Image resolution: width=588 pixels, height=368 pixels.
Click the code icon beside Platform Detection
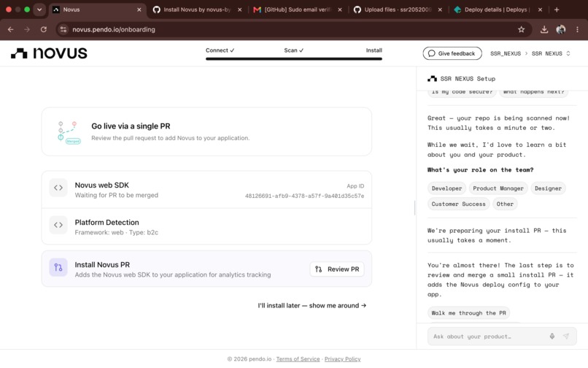click(x=58, y=225)
